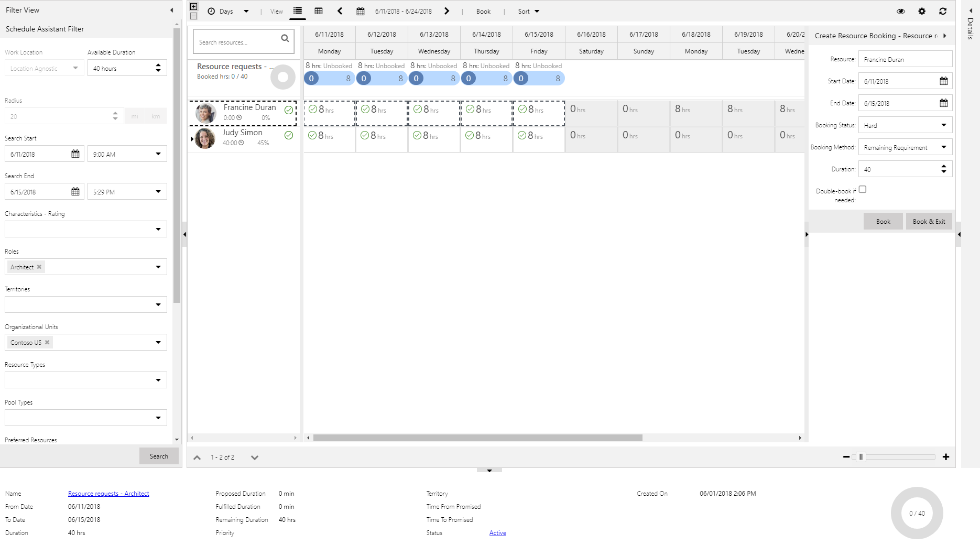Open Booking Status dropdown
The image size is (980, 556).
[943, 125]
